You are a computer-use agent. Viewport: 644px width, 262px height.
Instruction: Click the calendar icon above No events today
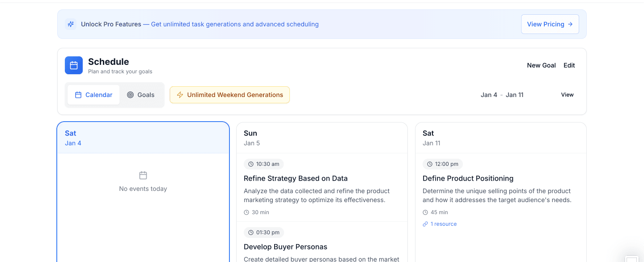click(x=143, y=175)
